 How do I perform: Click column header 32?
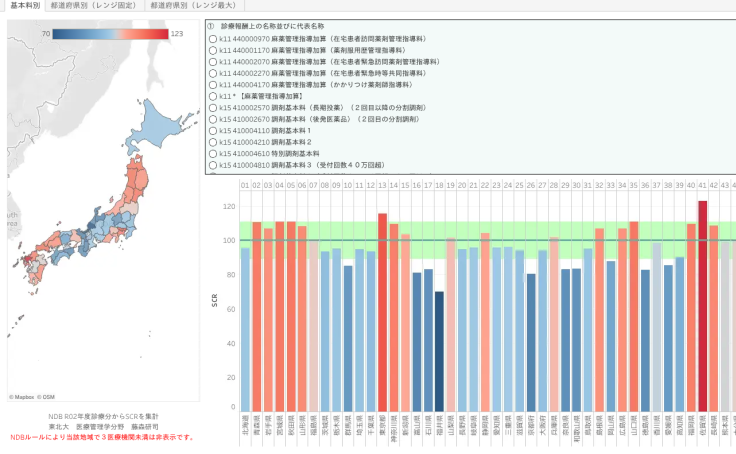coord(599,185)
